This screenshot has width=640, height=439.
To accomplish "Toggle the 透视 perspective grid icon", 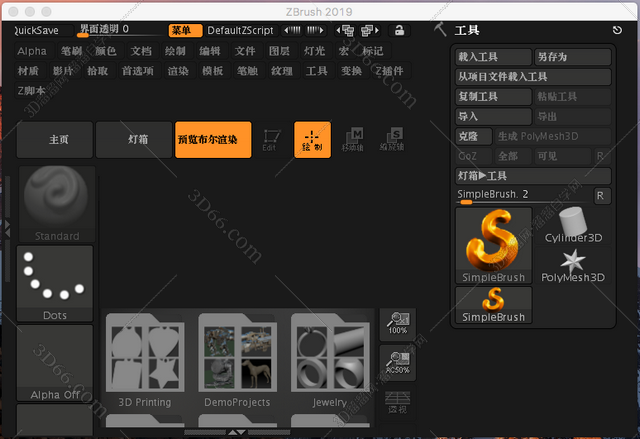I will coord(398,402).
